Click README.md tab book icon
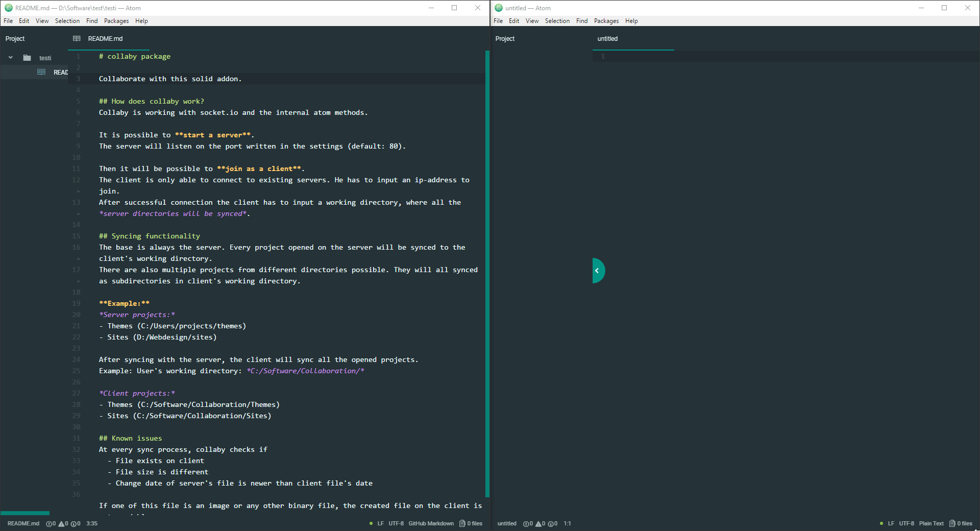980x531 pixels. tap(77, 38)
